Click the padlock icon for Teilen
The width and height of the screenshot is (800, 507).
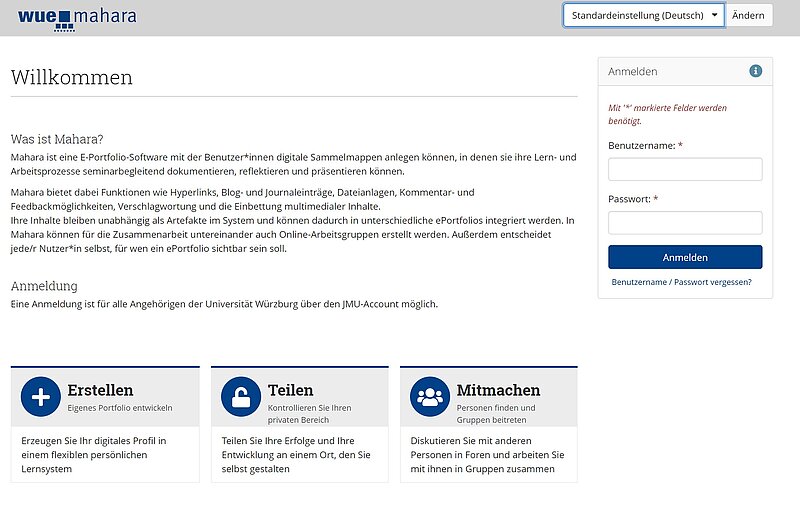click(240, 396)
